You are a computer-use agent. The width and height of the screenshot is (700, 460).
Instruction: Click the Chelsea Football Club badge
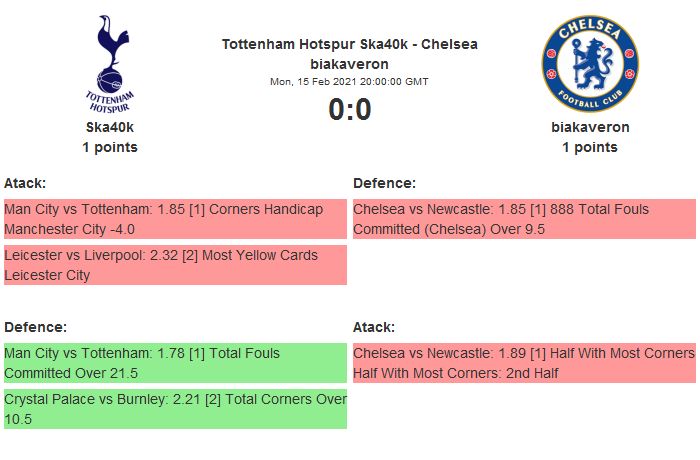590,64
